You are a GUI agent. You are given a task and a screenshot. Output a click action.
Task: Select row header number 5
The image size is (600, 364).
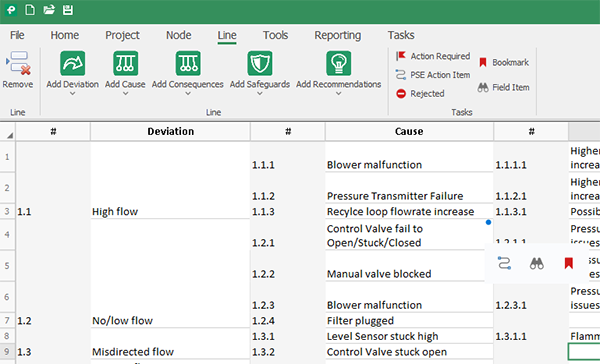coord(7,266)
